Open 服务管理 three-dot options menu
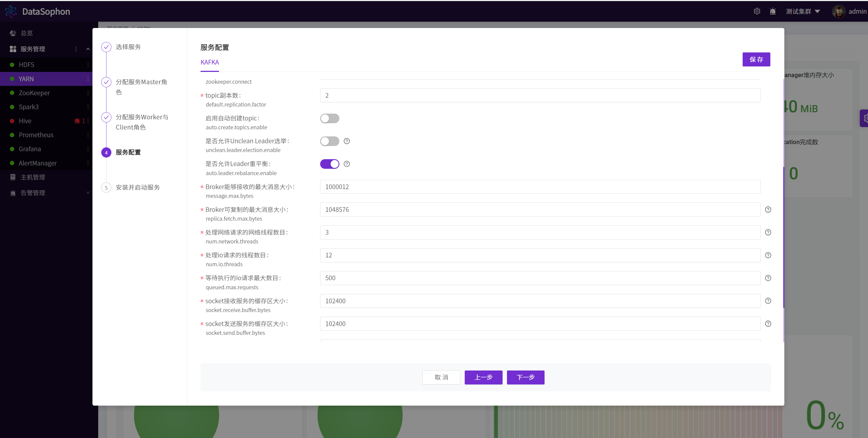868x438 pixels. click(x=76, y=49)
